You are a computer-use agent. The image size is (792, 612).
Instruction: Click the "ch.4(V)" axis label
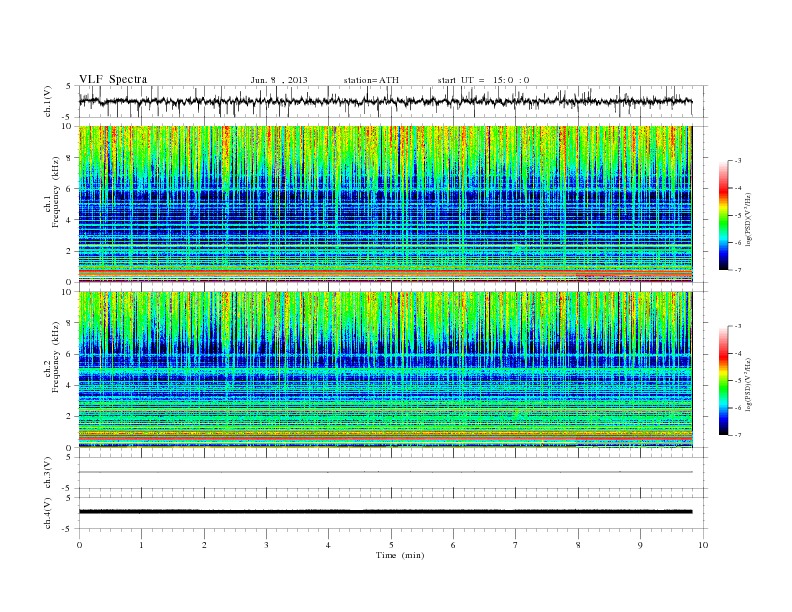click(x=48, y=513)
